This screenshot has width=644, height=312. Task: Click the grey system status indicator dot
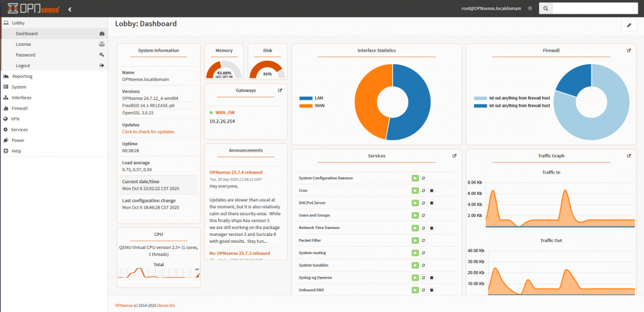click(x=530, y=8)
